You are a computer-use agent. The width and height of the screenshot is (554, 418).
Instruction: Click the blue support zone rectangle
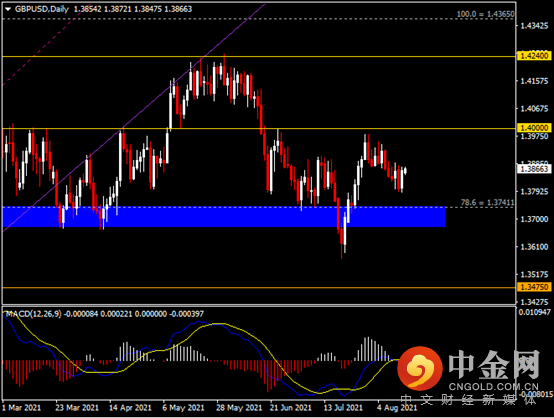[x=223, y=217]
